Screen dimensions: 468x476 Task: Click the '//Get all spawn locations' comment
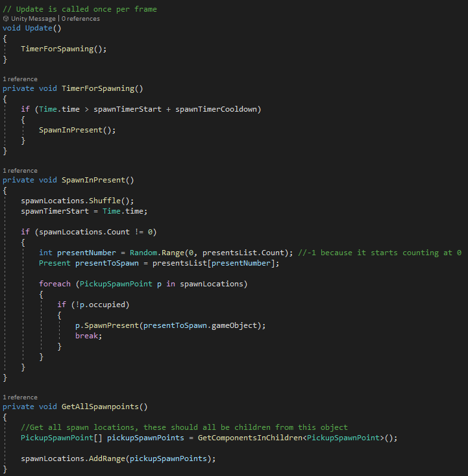tap(184, 428)
